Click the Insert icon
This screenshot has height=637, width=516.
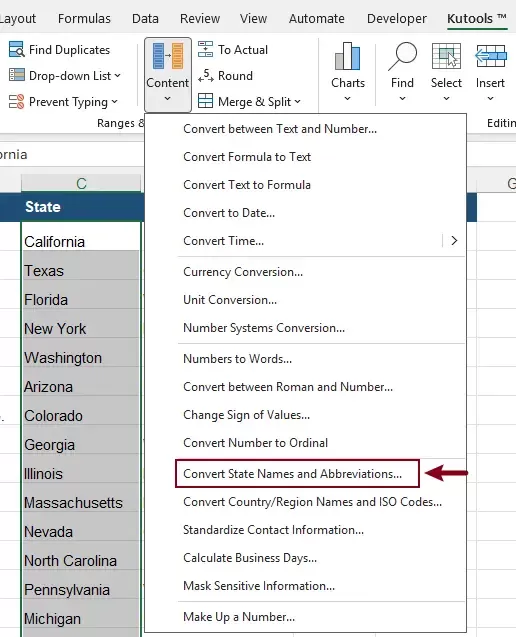[x=491, y=56]
